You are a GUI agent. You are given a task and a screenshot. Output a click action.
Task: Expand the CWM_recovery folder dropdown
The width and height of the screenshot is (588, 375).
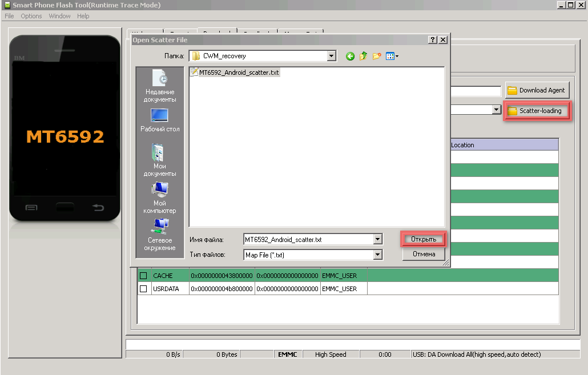click(332, 56)
